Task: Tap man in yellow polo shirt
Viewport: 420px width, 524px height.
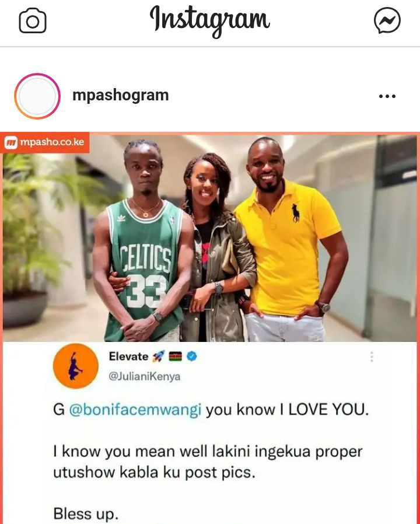Action: [x=289, y=239]
